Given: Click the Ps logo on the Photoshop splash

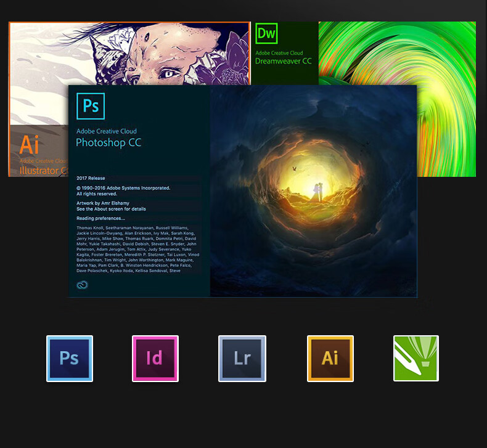Looking at the screenshot, I should point(91,106).
